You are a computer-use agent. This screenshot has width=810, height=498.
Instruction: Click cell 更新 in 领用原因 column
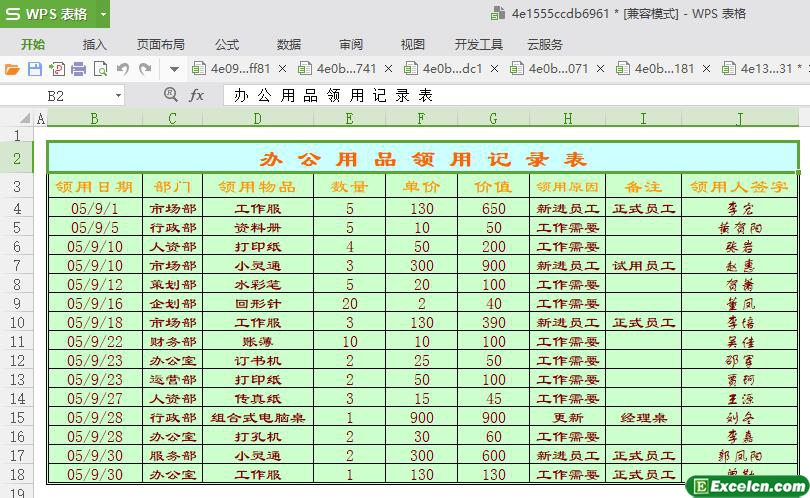coord(567,417)
